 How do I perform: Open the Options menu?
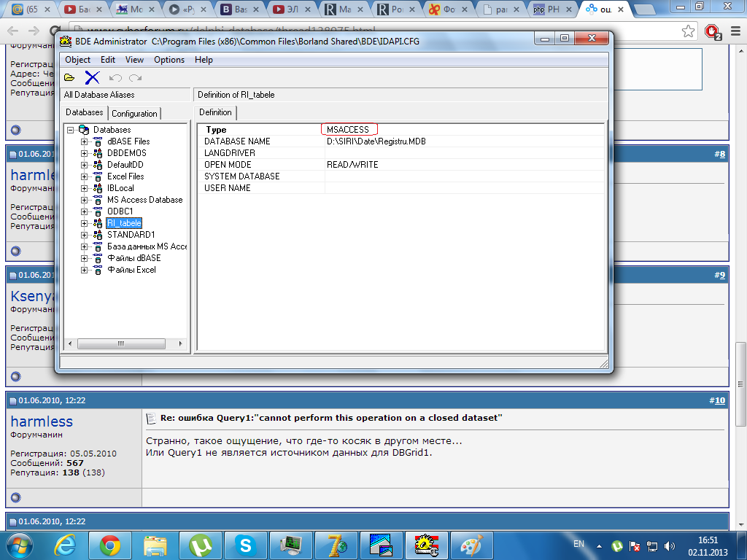[169, 60]
